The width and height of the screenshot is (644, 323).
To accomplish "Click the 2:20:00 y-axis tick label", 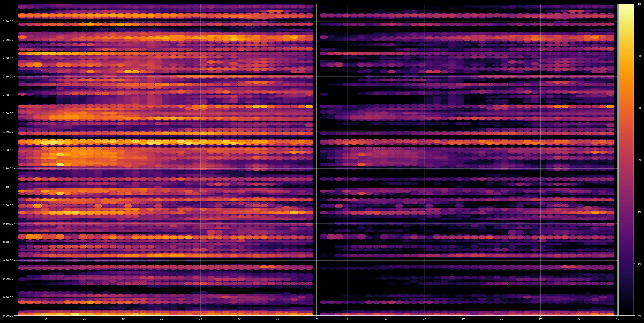I will click(8, 58).
